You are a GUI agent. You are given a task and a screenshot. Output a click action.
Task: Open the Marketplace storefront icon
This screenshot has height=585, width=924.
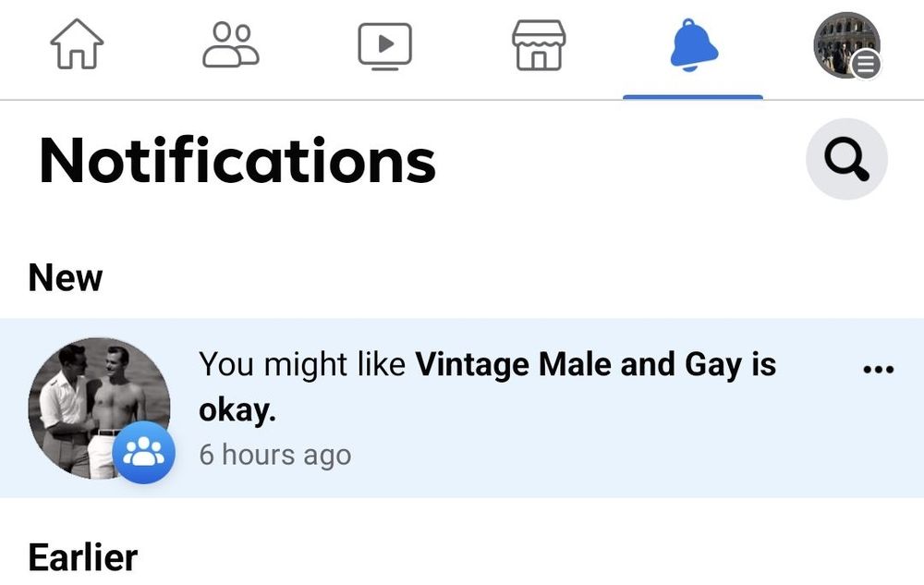click(x=539, y=44)
